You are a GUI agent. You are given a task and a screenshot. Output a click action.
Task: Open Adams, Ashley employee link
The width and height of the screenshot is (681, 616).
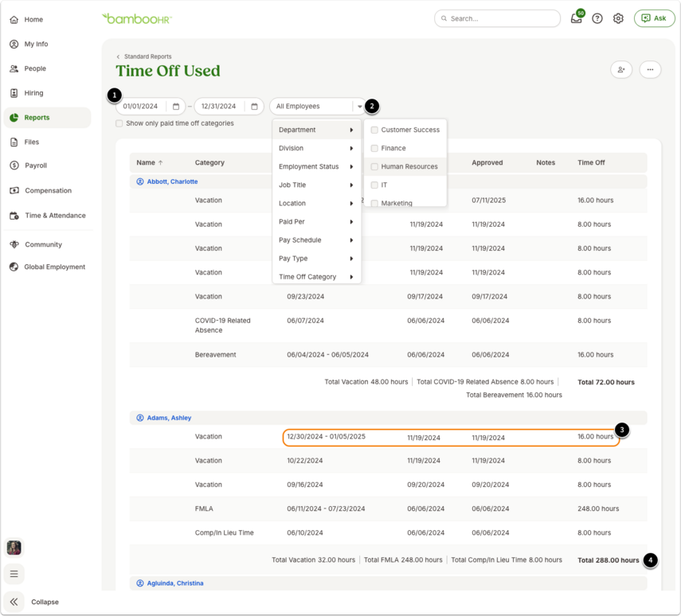pos(169,418)
